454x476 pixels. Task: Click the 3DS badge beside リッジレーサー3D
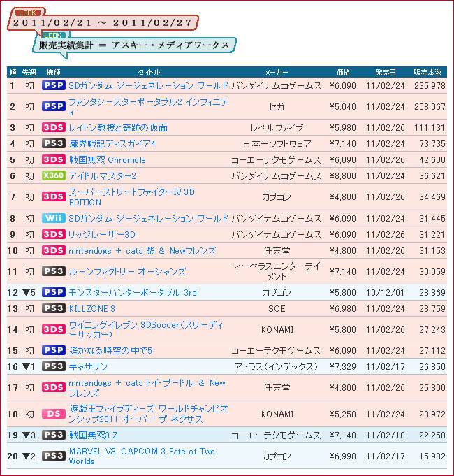(x=54, y=234)
